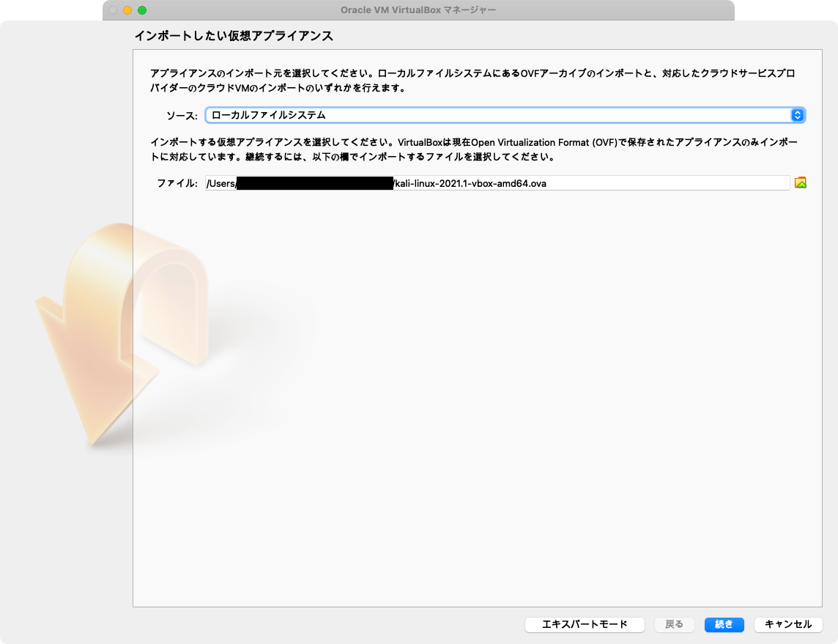Click the yellow minimize window button

[x=127, y=10]
